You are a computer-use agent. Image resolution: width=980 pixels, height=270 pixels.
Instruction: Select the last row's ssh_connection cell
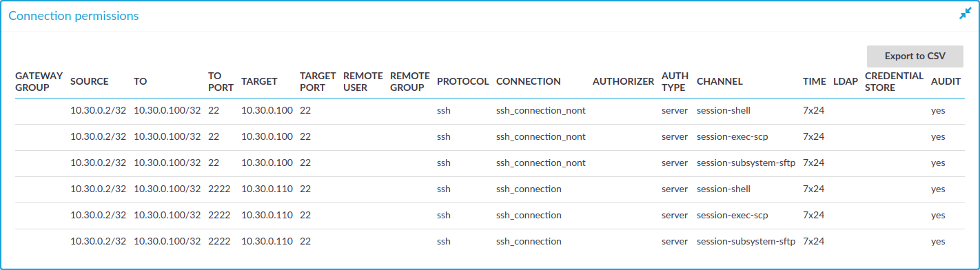(x=529, y=241)
